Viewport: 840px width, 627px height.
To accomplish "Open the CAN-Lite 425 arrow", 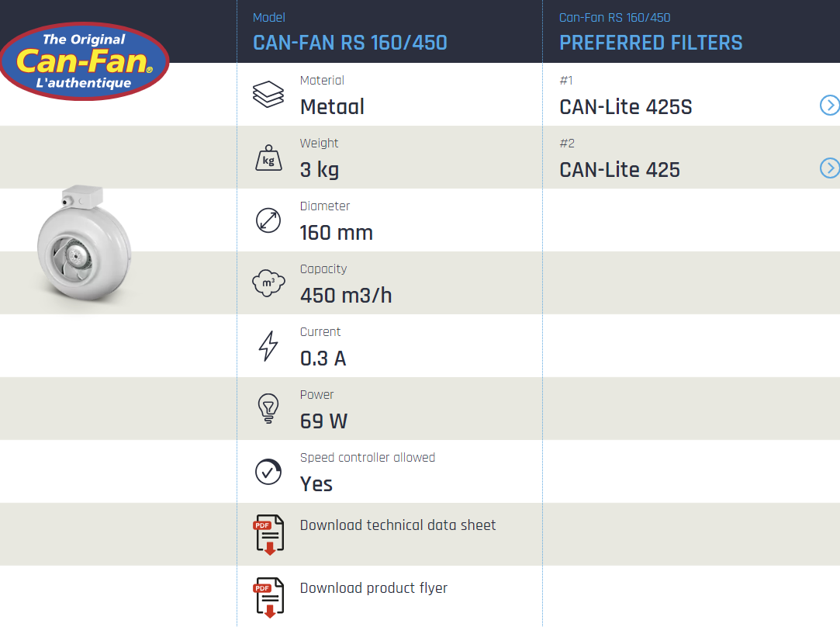I will tap(829, 168).
